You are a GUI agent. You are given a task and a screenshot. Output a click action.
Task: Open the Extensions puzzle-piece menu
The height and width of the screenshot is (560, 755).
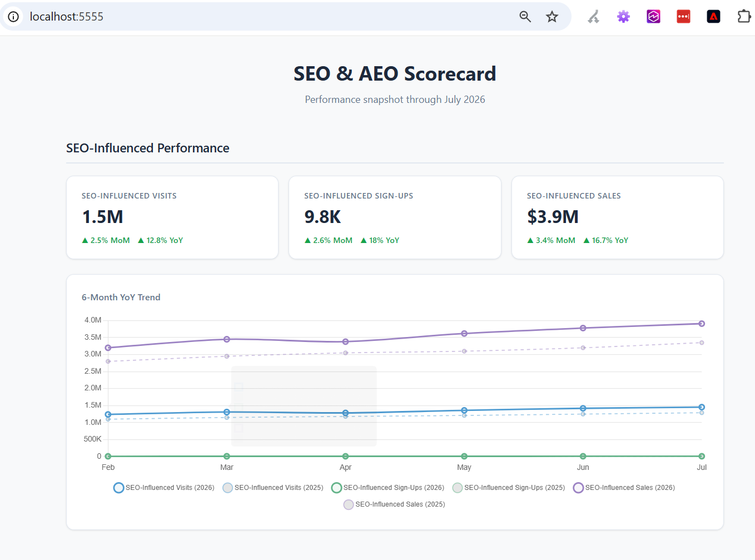coord(744,17)
